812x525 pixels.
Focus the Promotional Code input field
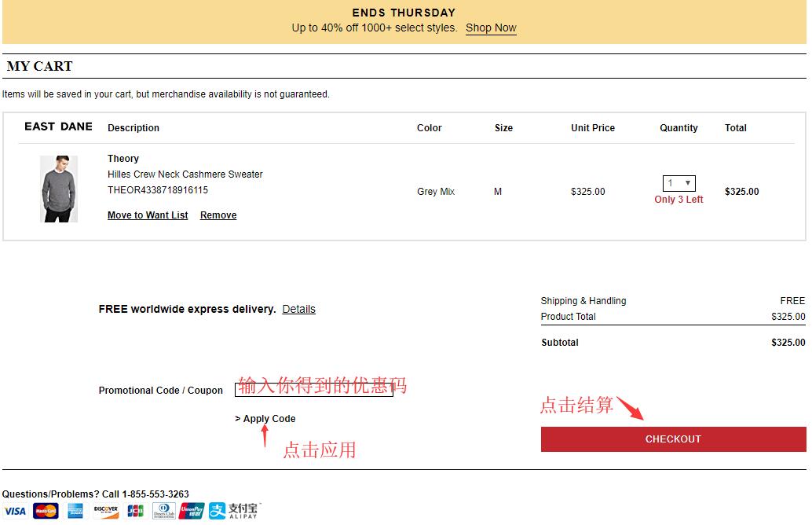(313, 389)
